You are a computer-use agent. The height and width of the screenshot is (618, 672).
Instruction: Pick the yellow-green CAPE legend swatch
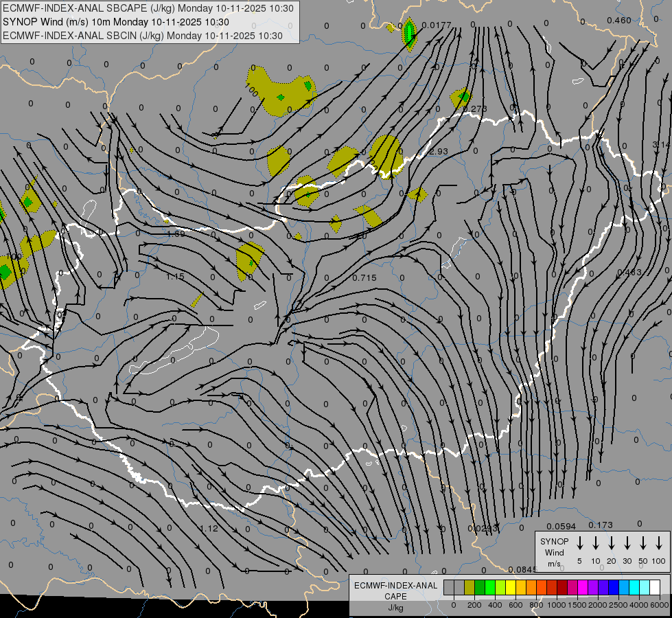click(500, 587)
